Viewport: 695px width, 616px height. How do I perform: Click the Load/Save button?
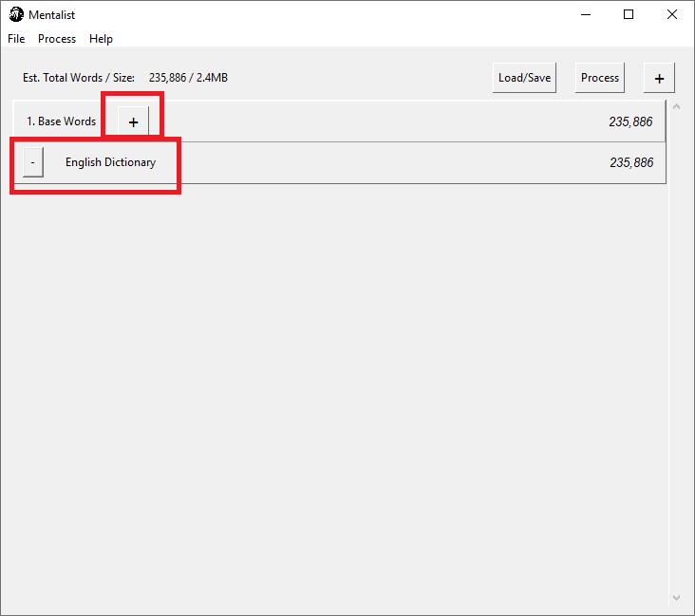524,78
